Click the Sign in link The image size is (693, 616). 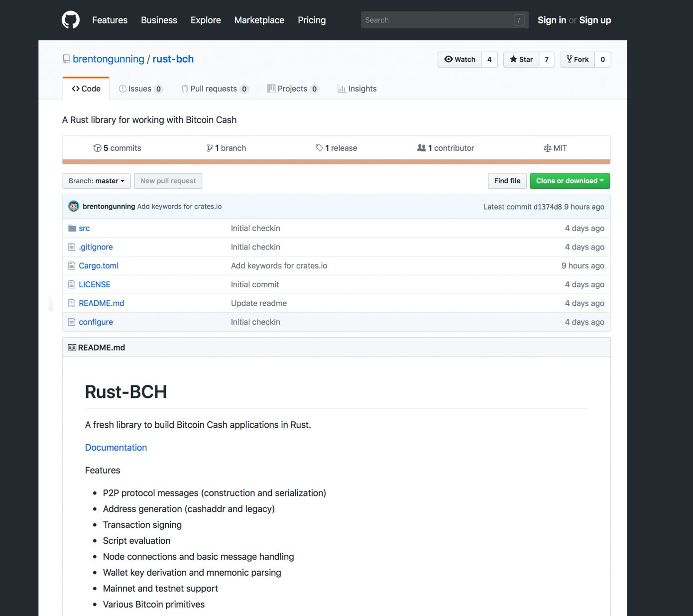[x=552, y=20]
